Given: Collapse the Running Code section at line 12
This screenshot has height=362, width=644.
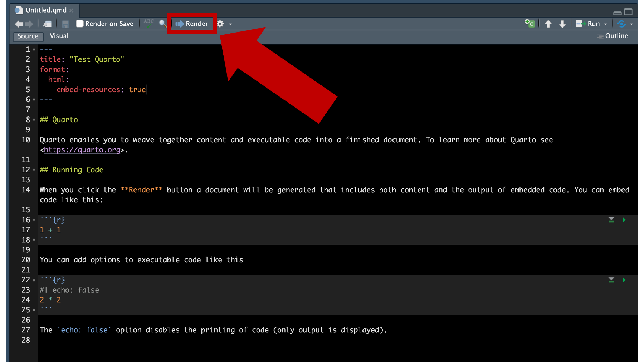Looking at the screenshot, I should coord(34,170).
